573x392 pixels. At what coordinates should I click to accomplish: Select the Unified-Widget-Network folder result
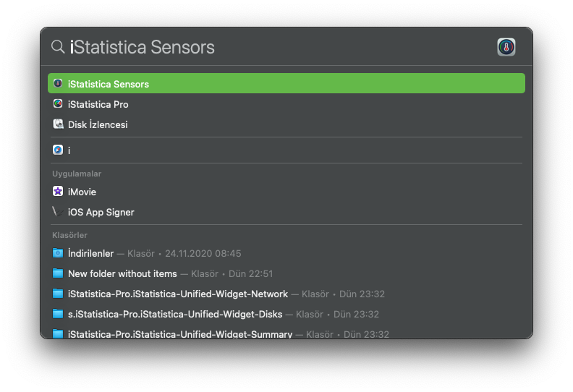[178, 294]
